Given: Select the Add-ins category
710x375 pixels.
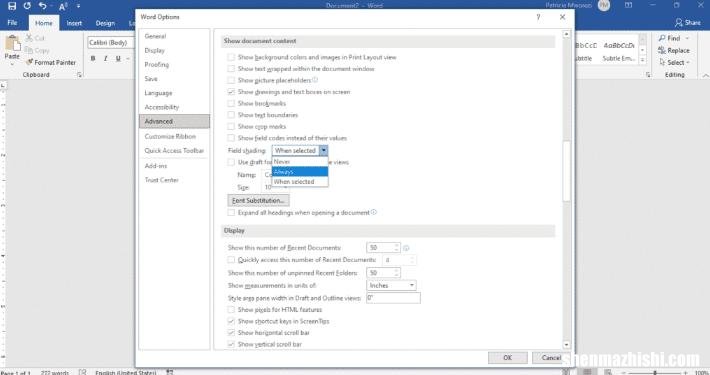Looking at the screenshot, I should (174, 166).
